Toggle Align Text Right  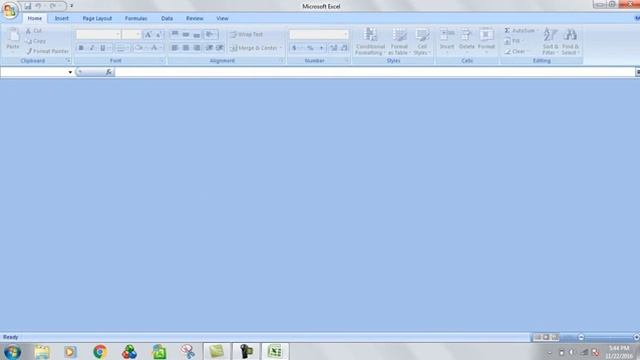coord(197,48)
